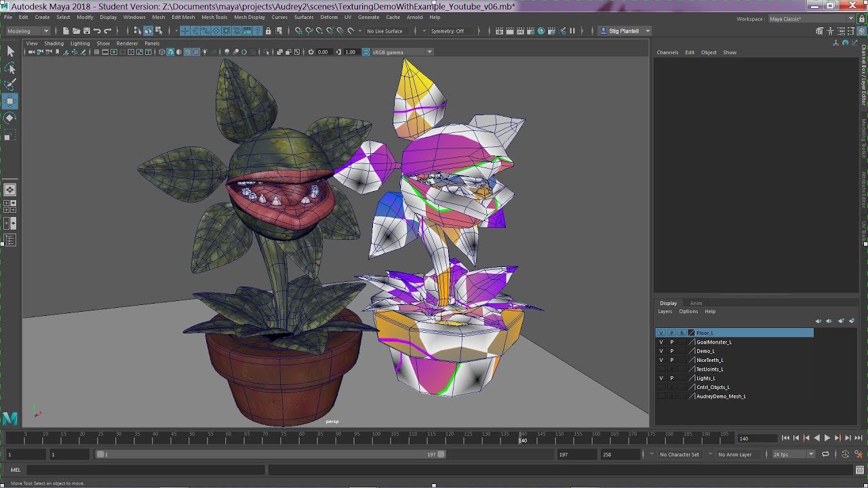This screenshot has height=488, width=868.
Task: Choose the Paint selection tool
Action: 10,85
